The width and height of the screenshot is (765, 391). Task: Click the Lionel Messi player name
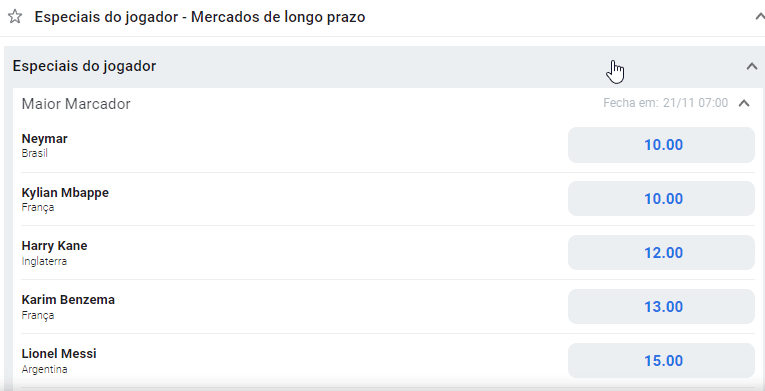pos(59,353)
